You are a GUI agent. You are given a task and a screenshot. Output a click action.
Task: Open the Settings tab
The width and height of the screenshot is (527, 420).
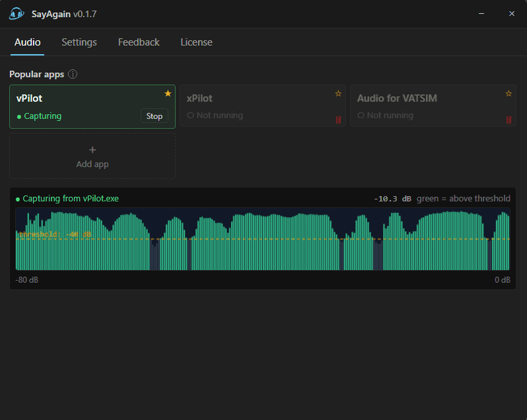[x=79, y=42]
